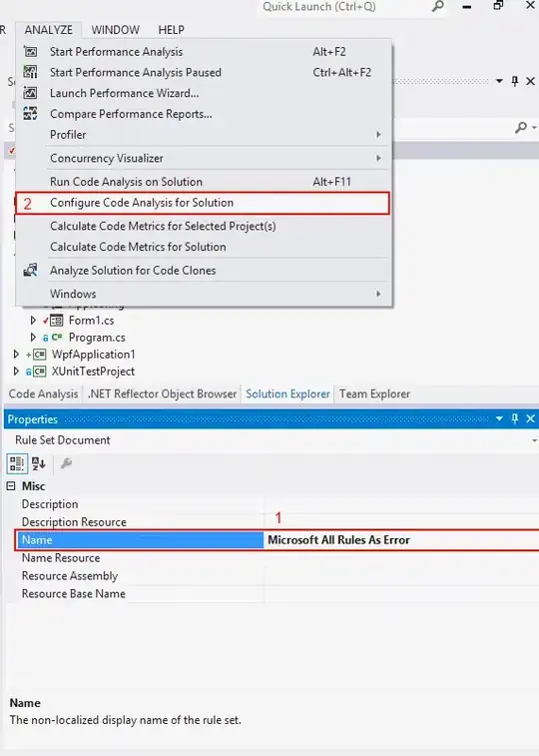Image resolution: width=539 pixels, height=756 pixels.
Task: Select the Name Resource property row
Action: coord(277,558)
